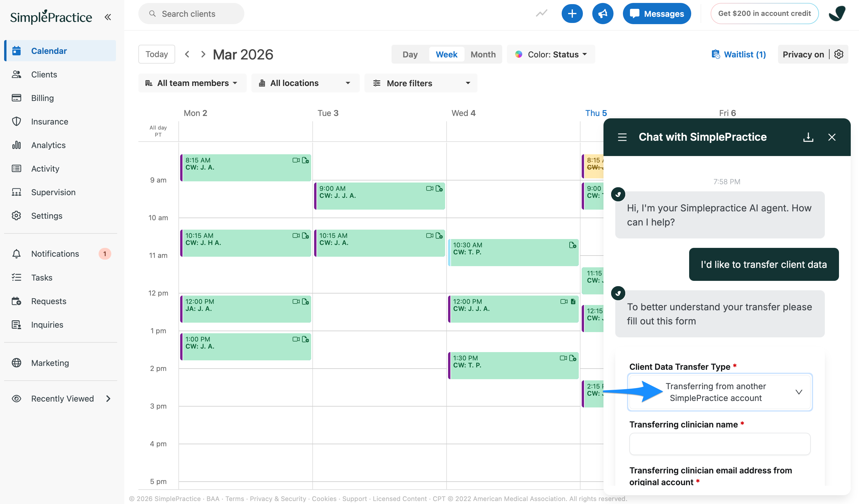Toggle Privacy on setting
The image size is (859, 504).
tap(803, 54)
